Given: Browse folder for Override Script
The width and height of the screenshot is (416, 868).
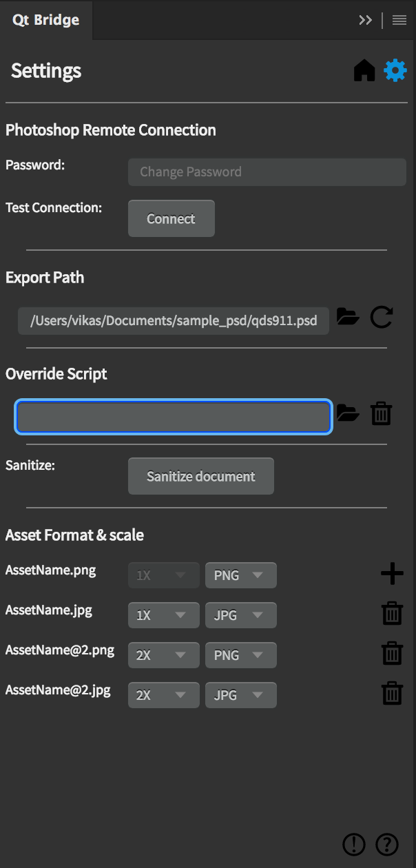Looking at the screenshot, I should pos(348,413).
